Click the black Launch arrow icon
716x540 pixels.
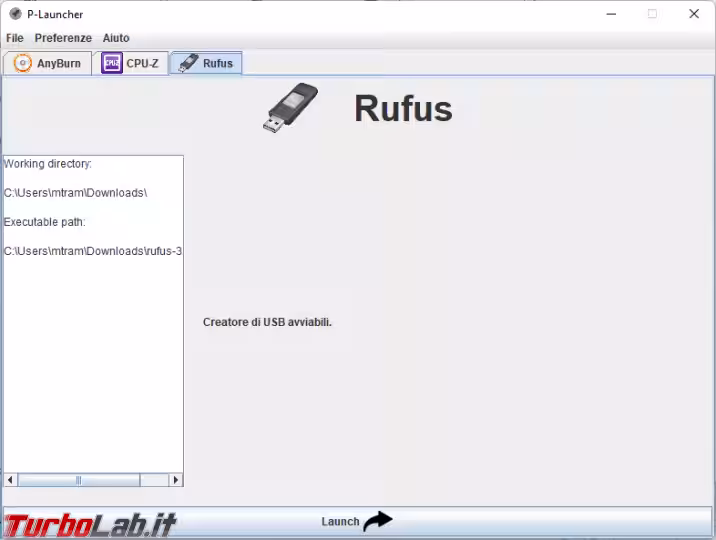point(378,521)
